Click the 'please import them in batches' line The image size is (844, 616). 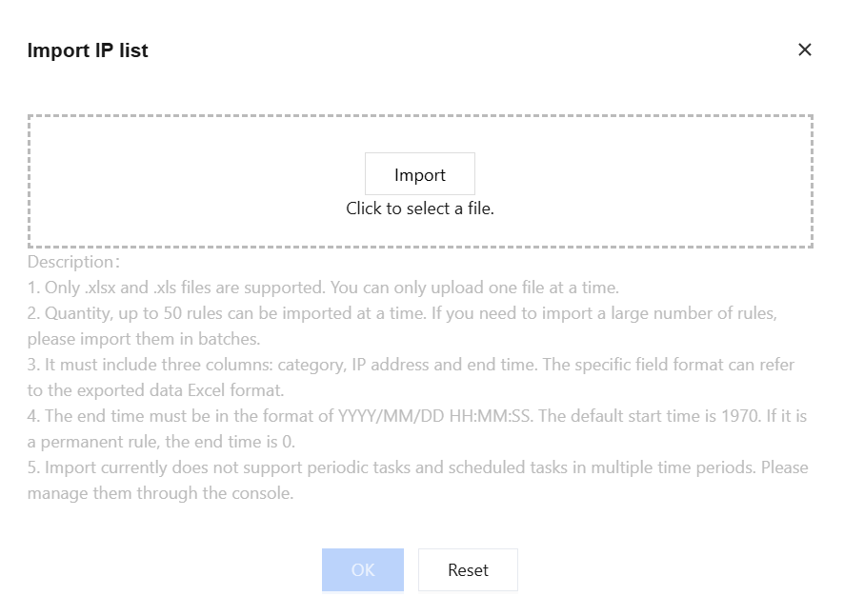tap(143, 339)
